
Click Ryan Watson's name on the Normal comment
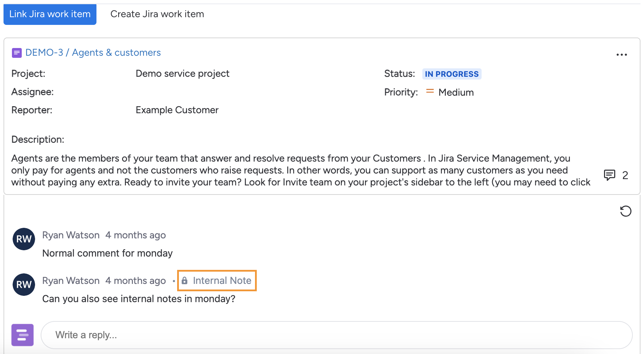coord(71,235)
